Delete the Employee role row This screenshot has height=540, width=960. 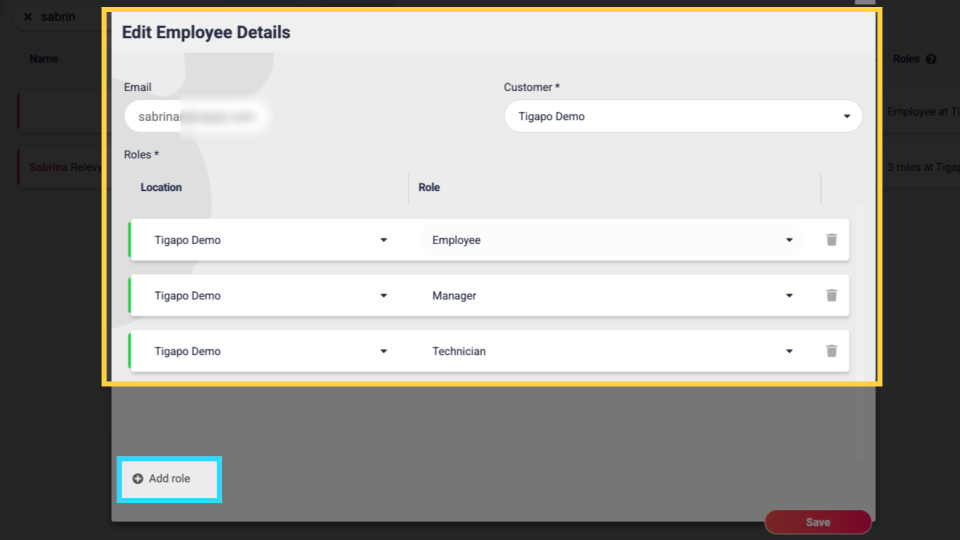831,240
